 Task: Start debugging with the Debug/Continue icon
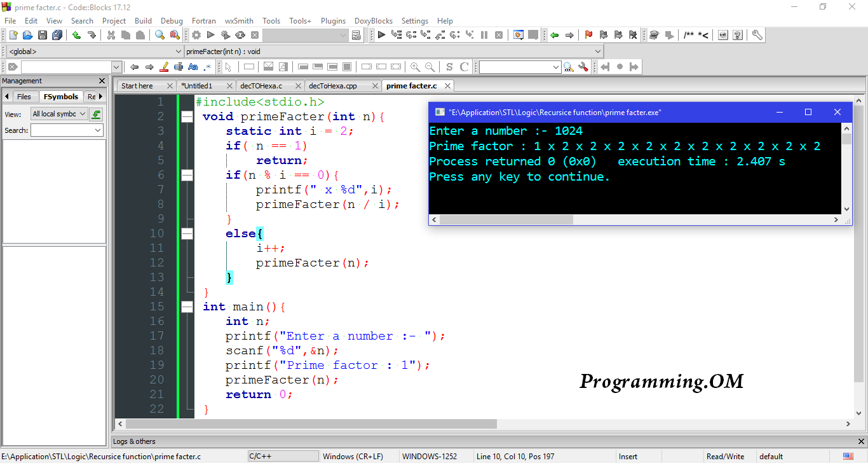pos(382,35)
